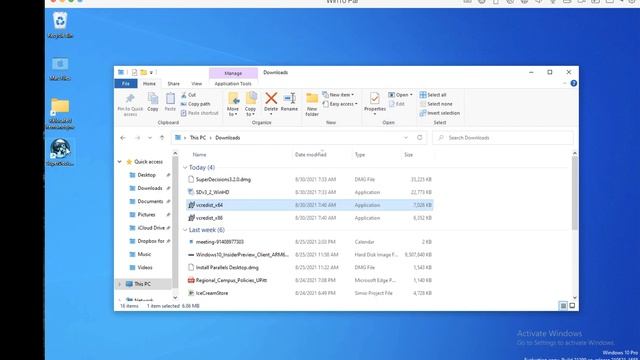Go up one folder level arrow
The height and width of the screenshot is (360, 640).
[x=162, y=138]
